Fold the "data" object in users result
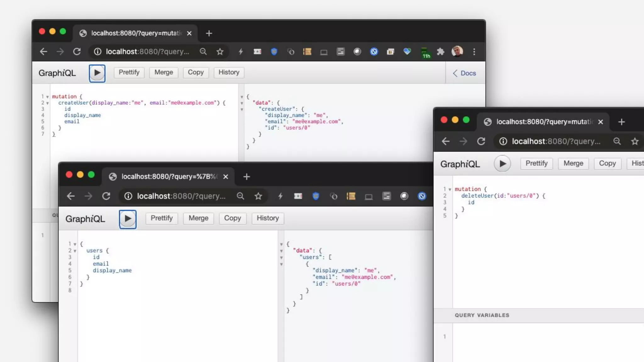This screenshot has width=644, height=362. (281, 251)
